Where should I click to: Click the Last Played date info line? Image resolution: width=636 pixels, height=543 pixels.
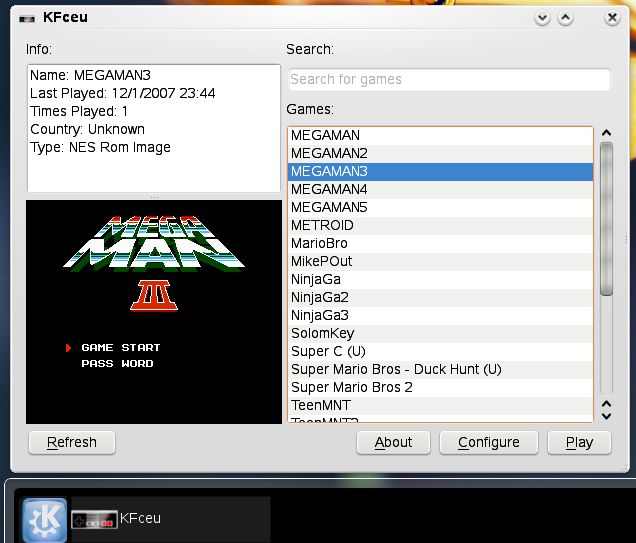click(122, 94)
